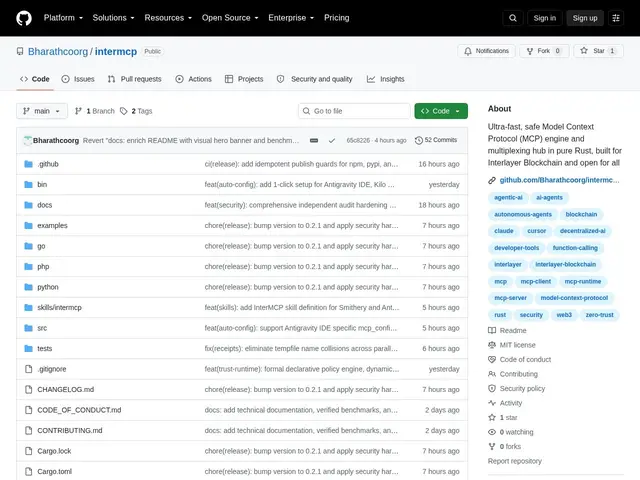The image size is (640, 480).
Task: View the 1 Branch link
Action: pyautogui.click(x=95, y=111)
